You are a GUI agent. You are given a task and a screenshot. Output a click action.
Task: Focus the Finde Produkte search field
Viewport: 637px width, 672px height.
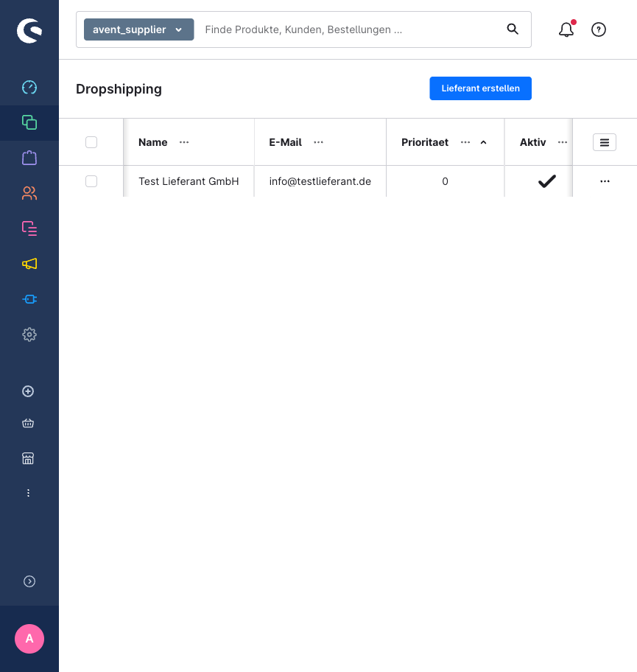350,29
